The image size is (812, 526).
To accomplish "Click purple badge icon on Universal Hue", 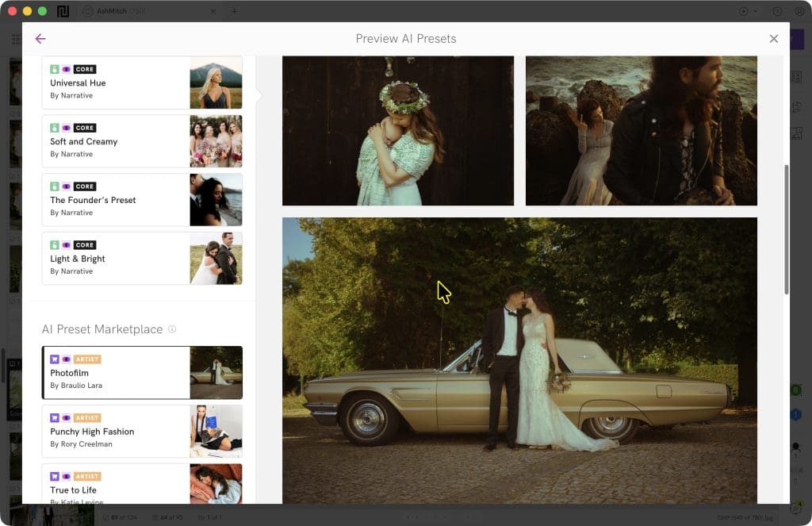I will (x=67, y=69).
